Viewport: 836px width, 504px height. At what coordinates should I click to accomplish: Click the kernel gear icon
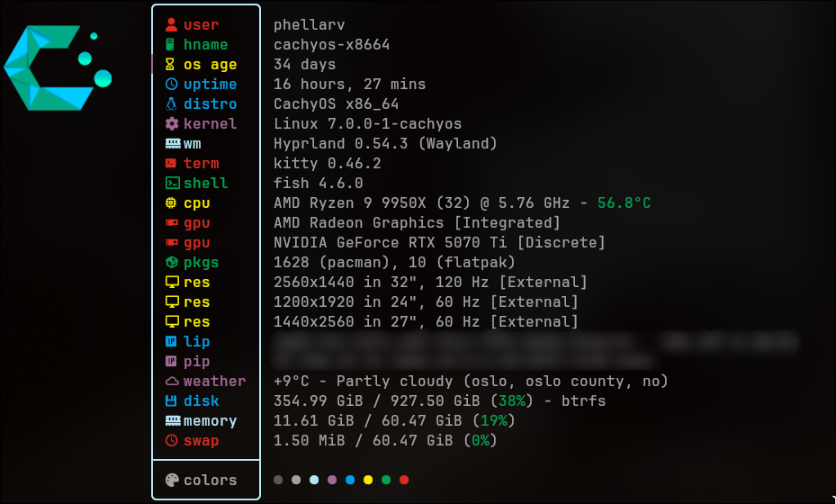(x=171, y=123)
